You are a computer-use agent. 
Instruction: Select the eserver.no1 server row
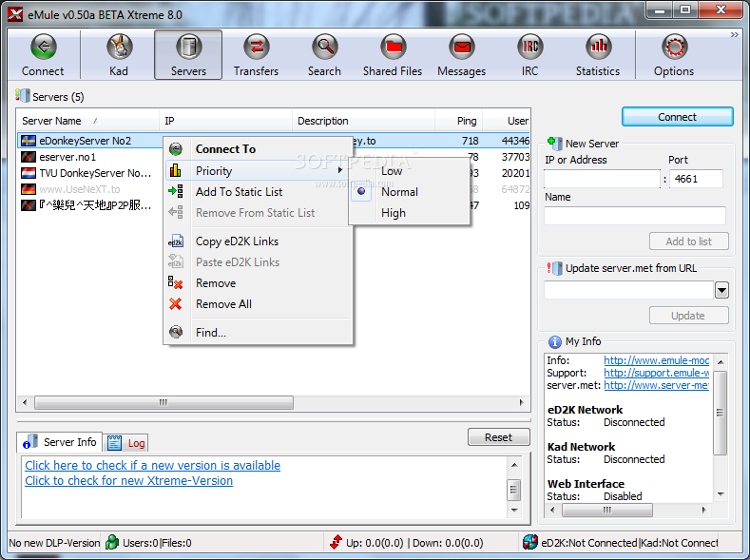pyautogui.click(x=274, y=157)
